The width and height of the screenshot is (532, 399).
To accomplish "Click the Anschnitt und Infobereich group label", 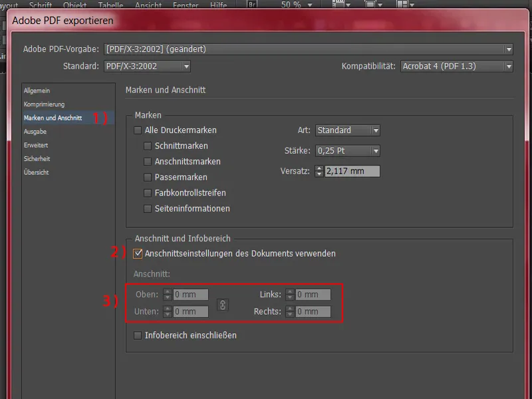I will [x=182, y=239].
